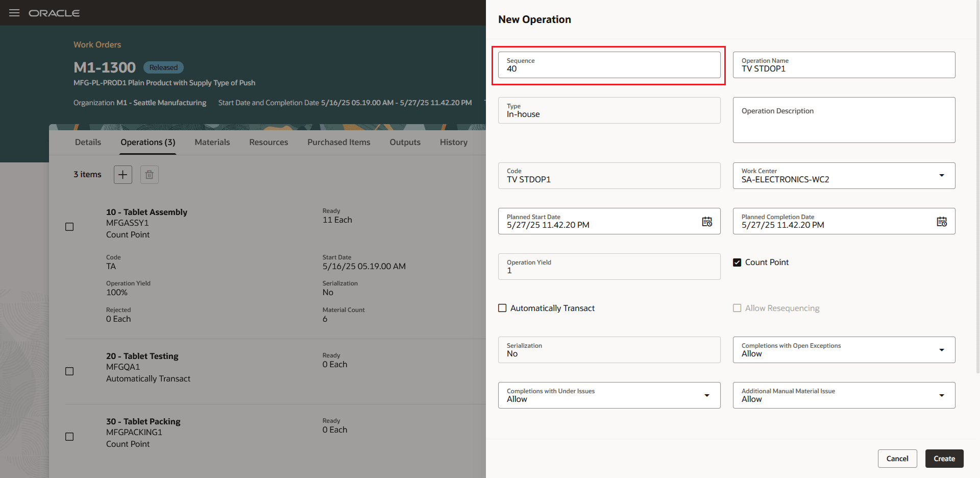The image size is (980, 478).
Task: Open the Planned Start Date calendar picker
Action: [x=706, y=221]
